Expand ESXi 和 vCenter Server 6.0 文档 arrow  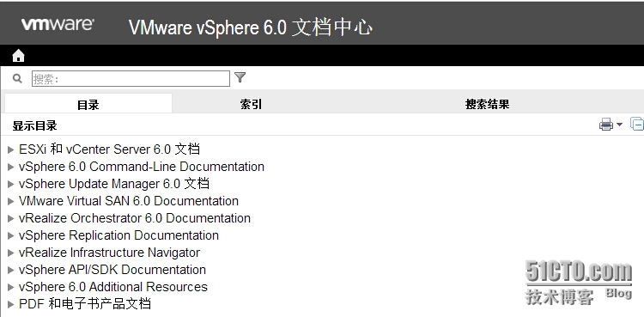pos(11,149)
